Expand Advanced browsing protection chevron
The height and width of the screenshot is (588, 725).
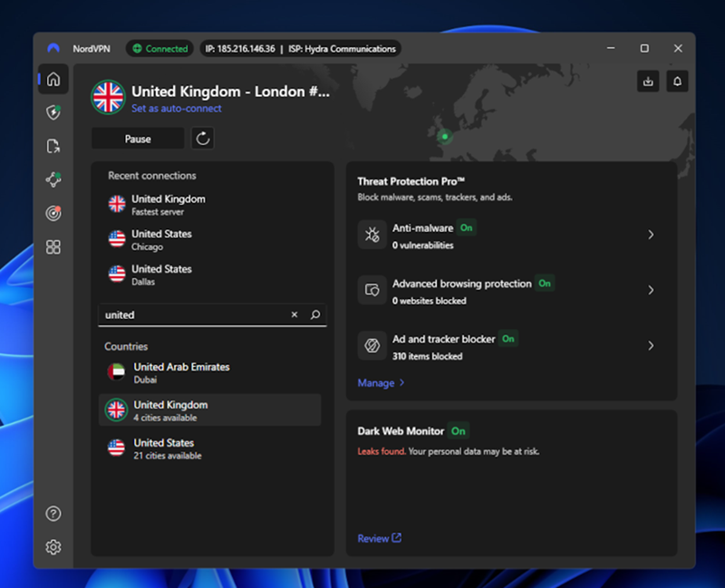pos(651,291)
